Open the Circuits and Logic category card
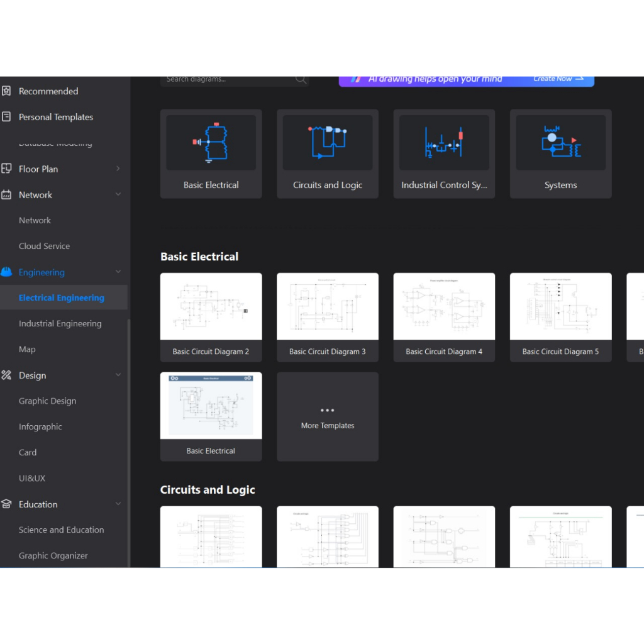The image size is (644, 644). tap(328, 154)
